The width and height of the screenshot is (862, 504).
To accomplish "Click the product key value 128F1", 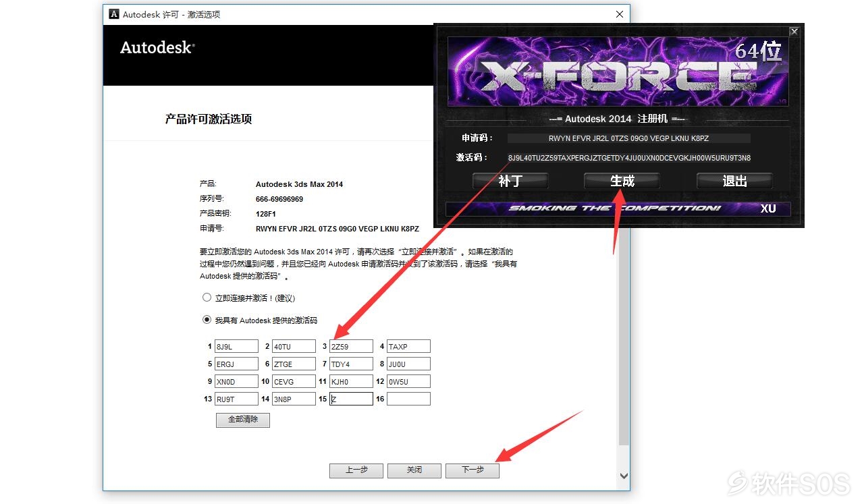I will click(x=266, y=214).
